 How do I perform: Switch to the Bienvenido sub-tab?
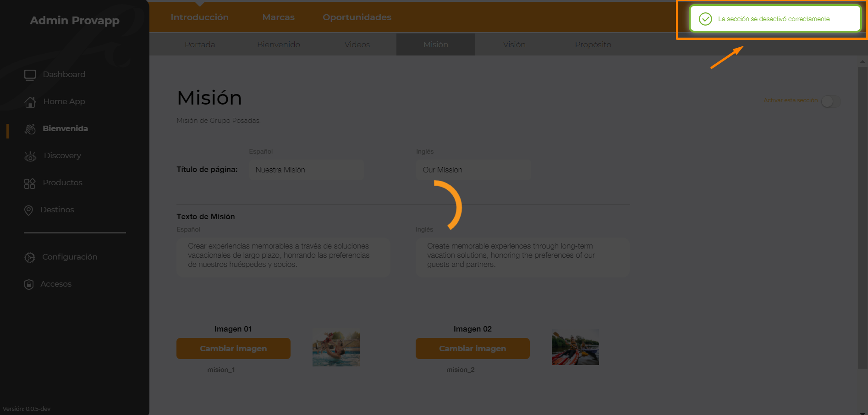(x=279, y=44)
